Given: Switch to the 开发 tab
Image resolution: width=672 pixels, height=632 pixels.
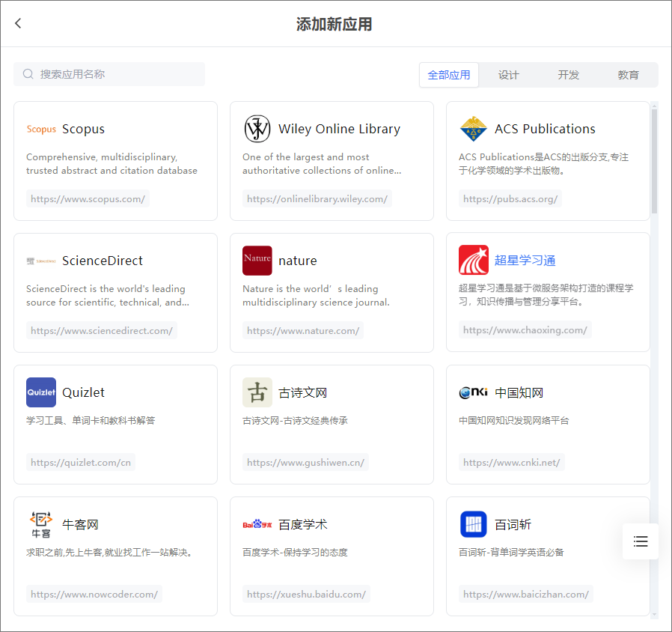Looking at the screenshot, I should coord(568,75).
